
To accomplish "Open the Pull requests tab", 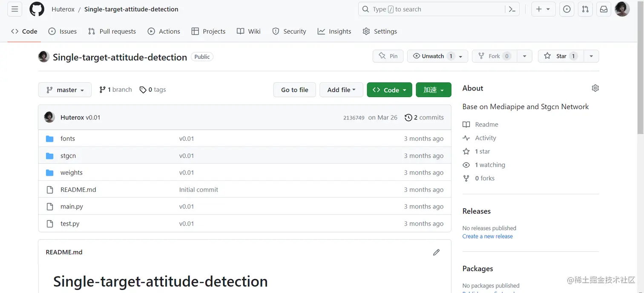I will point(112,31).
